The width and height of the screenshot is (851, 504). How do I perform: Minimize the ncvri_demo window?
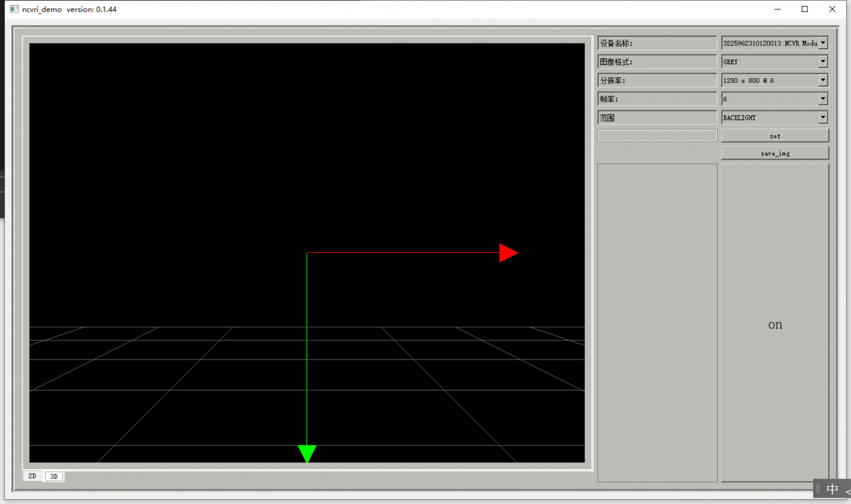coord(777,9)
